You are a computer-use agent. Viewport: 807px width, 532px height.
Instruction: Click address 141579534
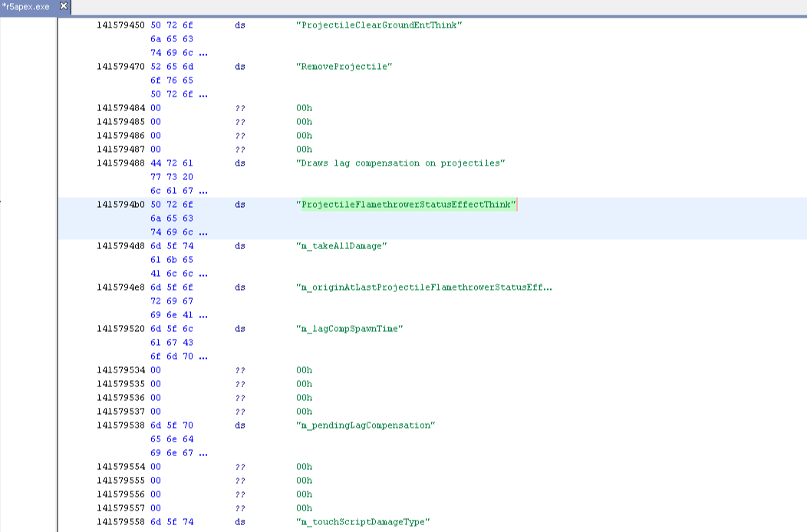click(120, 370)
